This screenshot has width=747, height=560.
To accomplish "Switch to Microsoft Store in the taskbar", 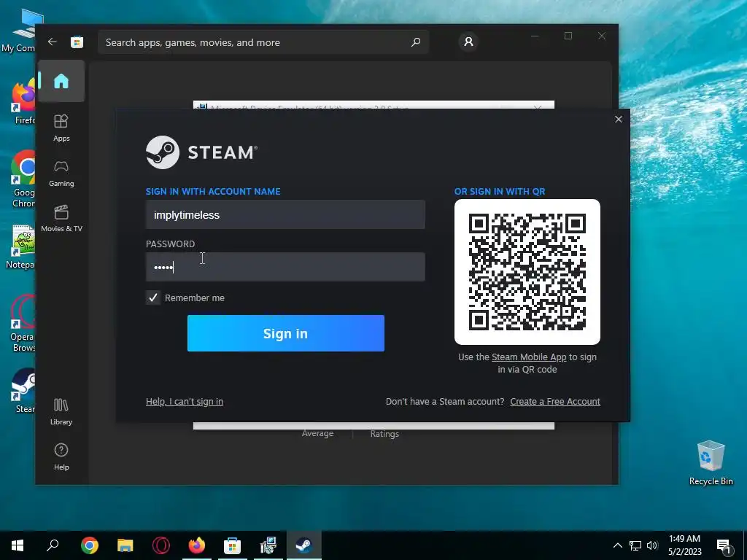I will coord(233,545).
